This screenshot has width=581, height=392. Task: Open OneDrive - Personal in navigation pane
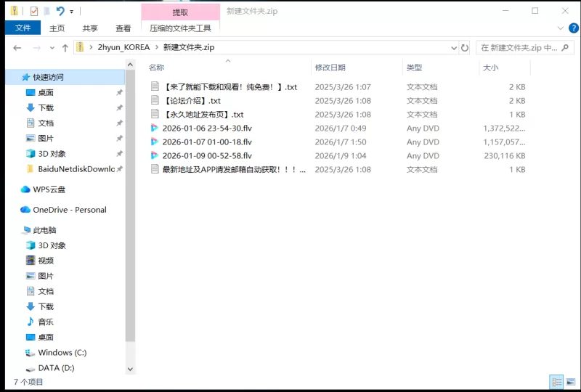(69, 210)
